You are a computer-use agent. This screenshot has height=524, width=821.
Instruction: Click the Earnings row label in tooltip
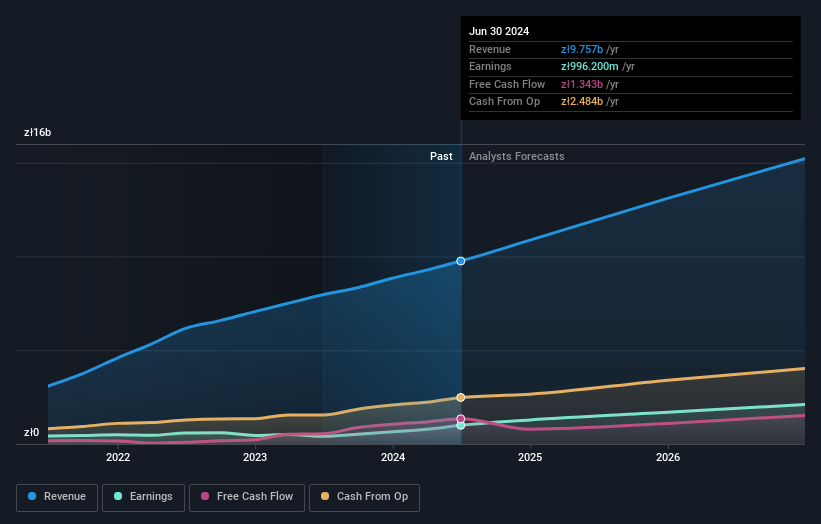pyautogui.click(x=490, y=66)
